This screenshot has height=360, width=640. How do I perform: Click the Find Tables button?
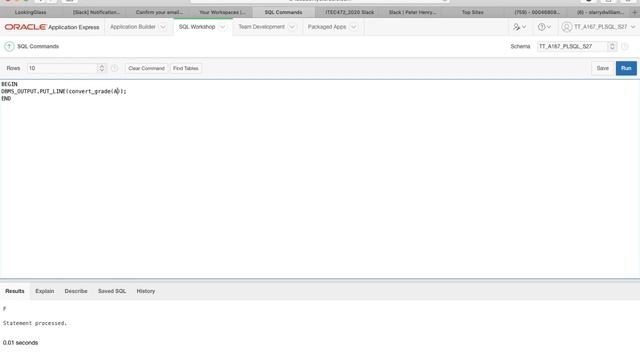tap(185, 68)
